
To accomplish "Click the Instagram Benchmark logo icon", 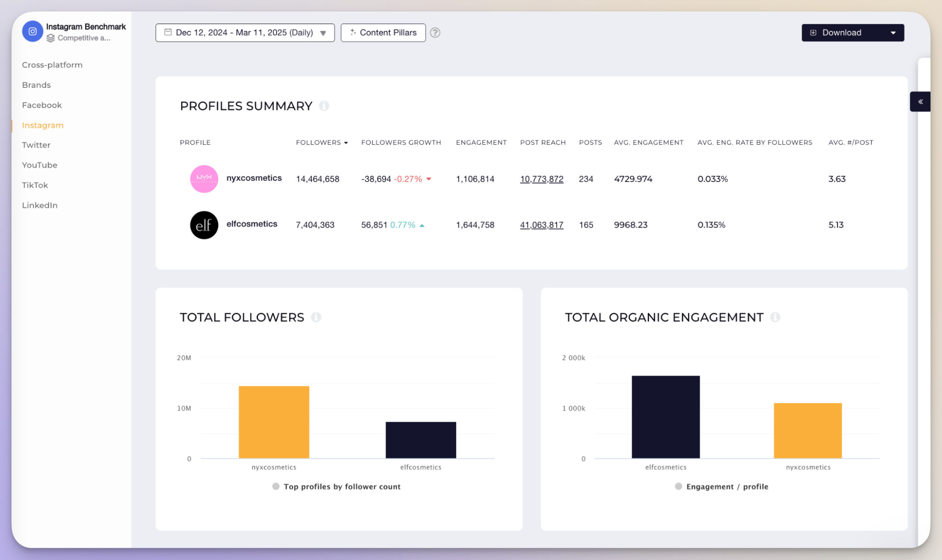I will point(33,31).
